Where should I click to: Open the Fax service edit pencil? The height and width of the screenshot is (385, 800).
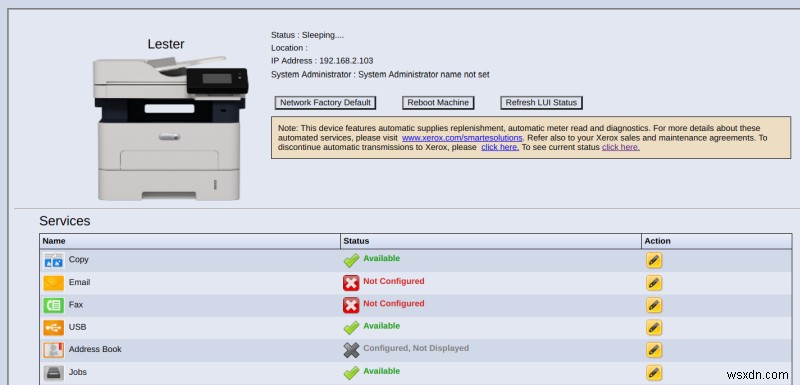[x=654, y=305]
